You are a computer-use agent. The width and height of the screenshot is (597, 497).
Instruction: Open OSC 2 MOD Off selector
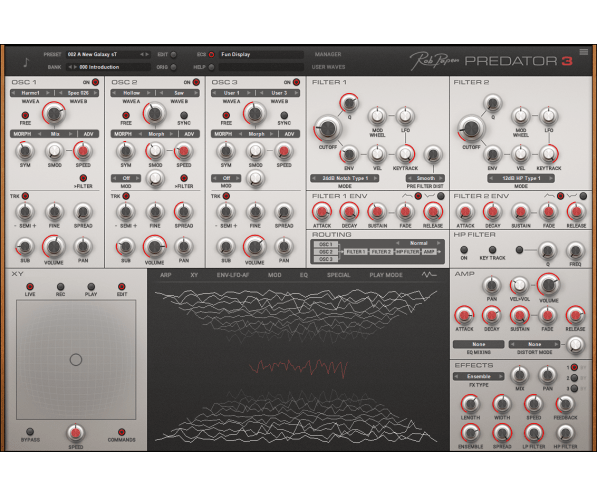click(126, 178)
